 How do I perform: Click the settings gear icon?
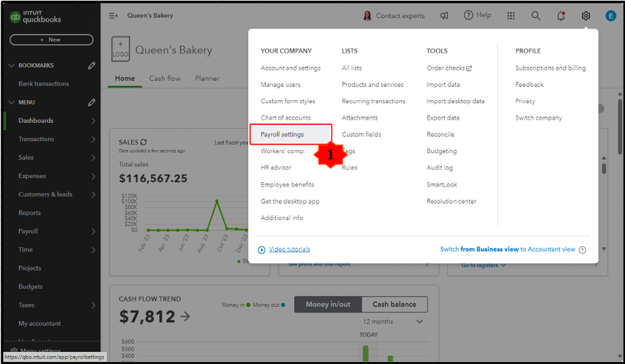pyautogui.click(x=586, y=16)
